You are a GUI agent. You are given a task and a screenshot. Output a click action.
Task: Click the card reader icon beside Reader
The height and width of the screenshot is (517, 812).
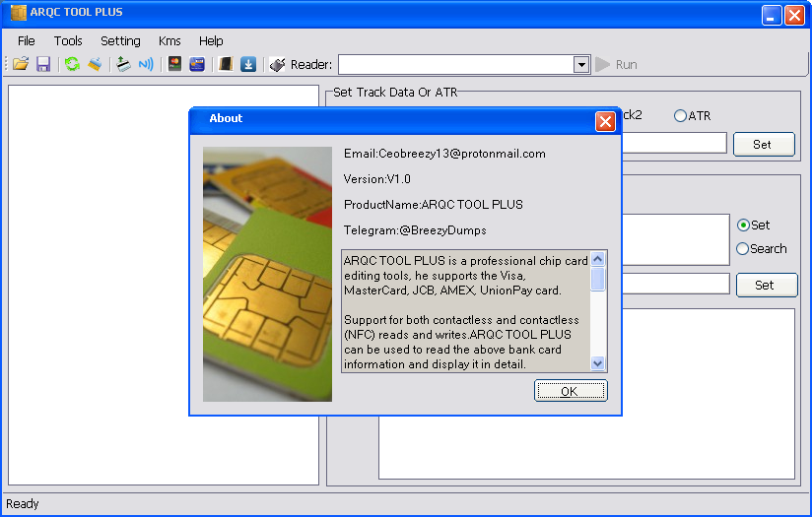(x=277, y=64)
